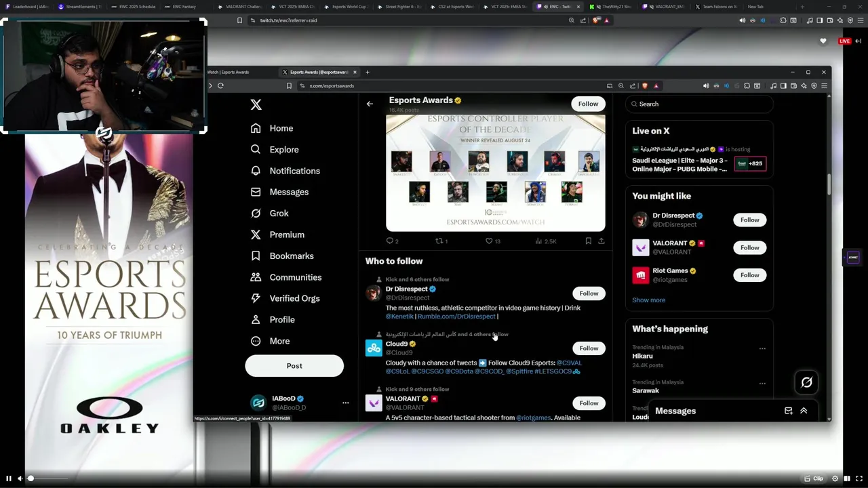Open Verified Orgs in sidebar

click(285, 298)
